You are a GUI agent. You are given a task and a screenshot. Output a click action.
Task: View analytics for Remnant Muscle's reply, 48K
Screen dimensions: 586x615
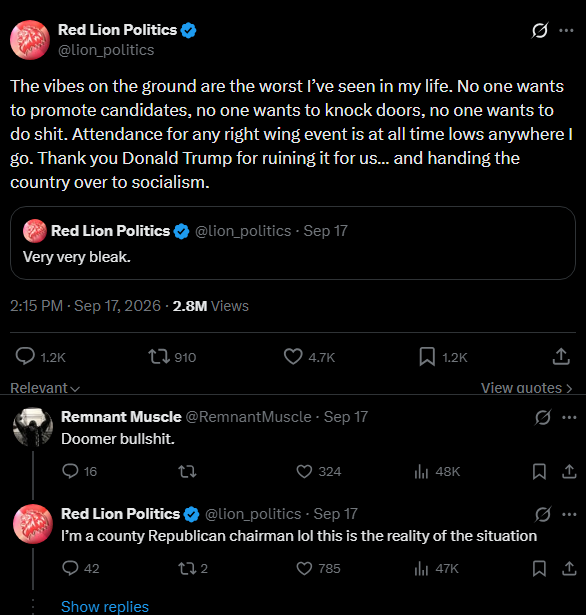437,471
